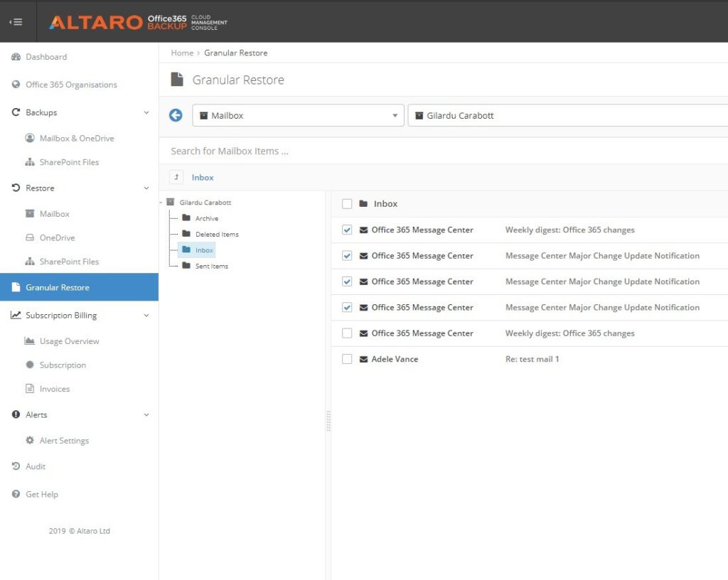Click the Office 365 Organisations globe icon
This screenshot has height=580, width=728.
(x=16, y=85)
